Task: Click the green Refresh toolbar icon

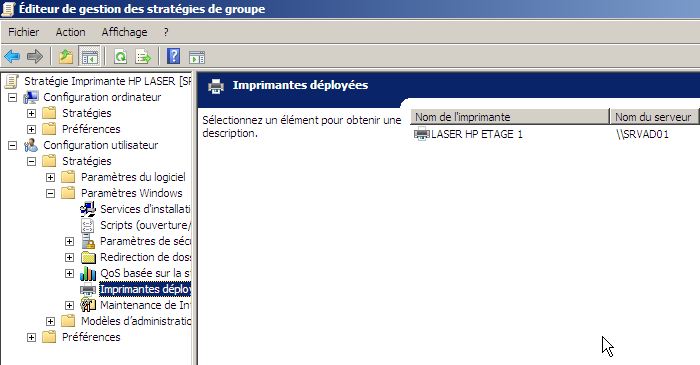Action: [x=121, y=57]
